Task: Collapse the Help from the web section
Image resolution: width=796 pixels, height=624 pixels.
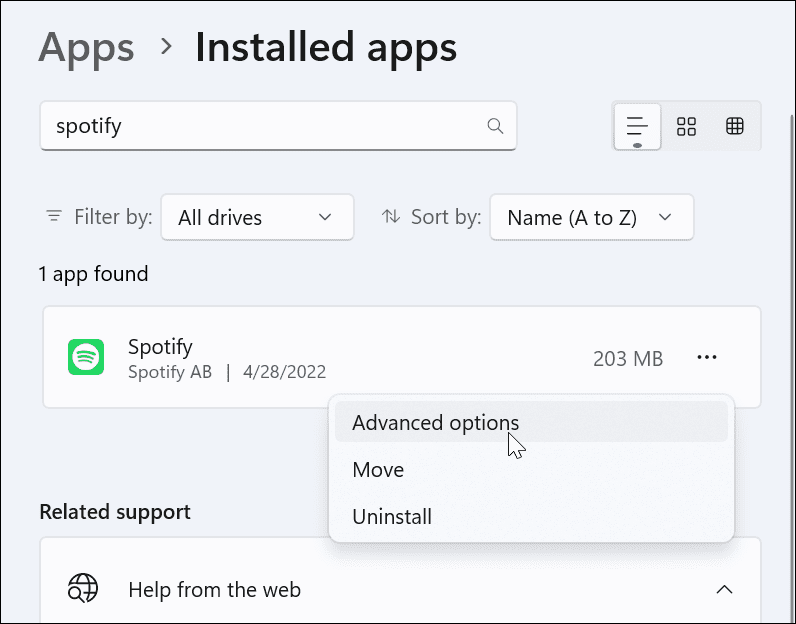Action: coord(724,589)
